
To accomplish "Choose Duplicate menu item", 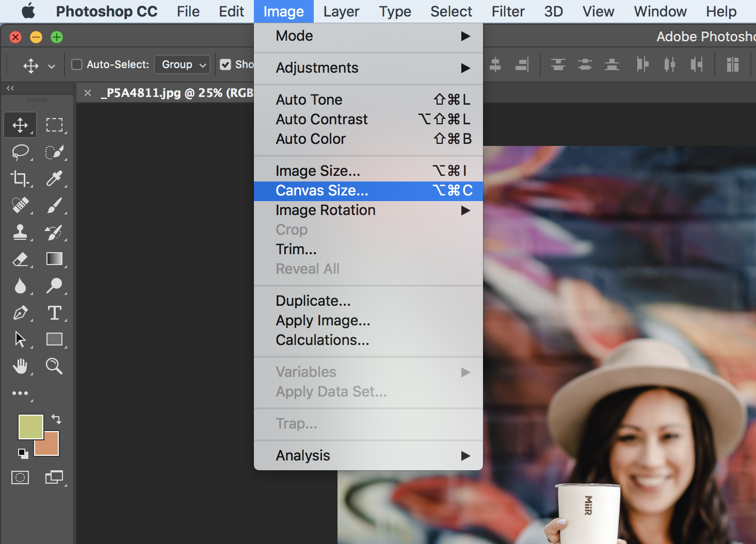I will point(368,301).
